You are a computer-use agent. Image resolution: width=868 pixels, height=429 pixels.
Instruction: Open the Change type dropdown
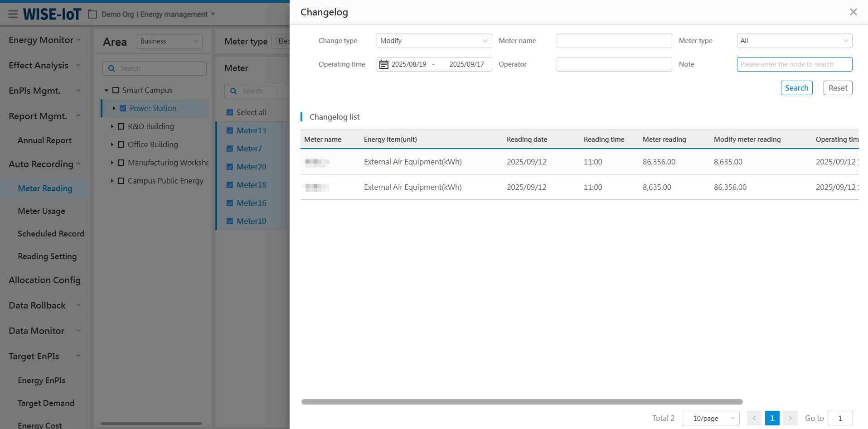434,41
